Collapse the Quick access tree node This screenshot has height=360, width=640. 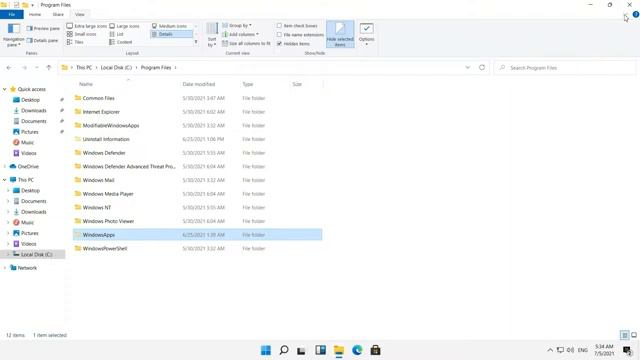(x=4, y=89)
